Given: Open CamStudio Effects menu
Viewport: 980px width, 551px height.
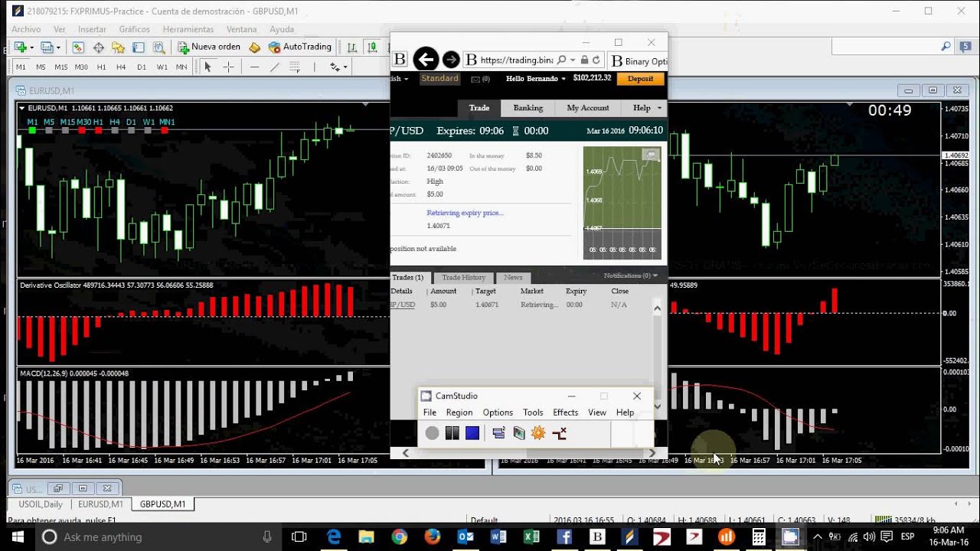Looking at the screenshot, I should 565,412.
